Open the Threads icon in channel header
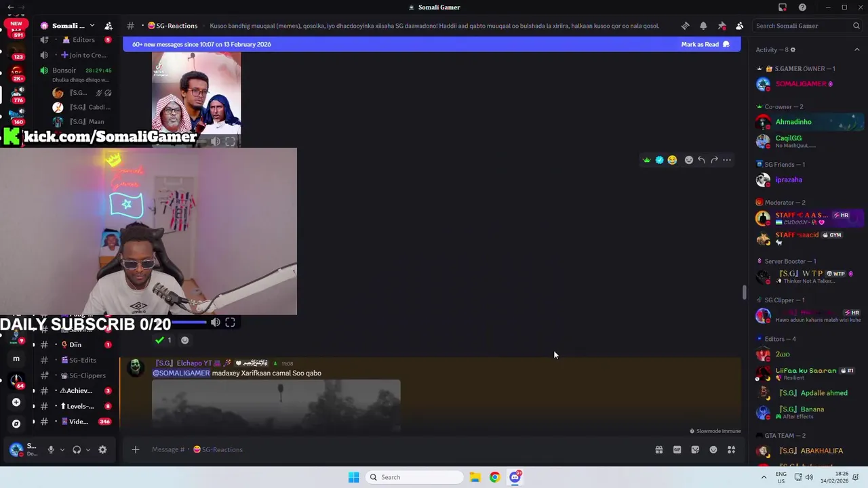The image size is (868, 488). pyautogui.click(x=685, y=26)
